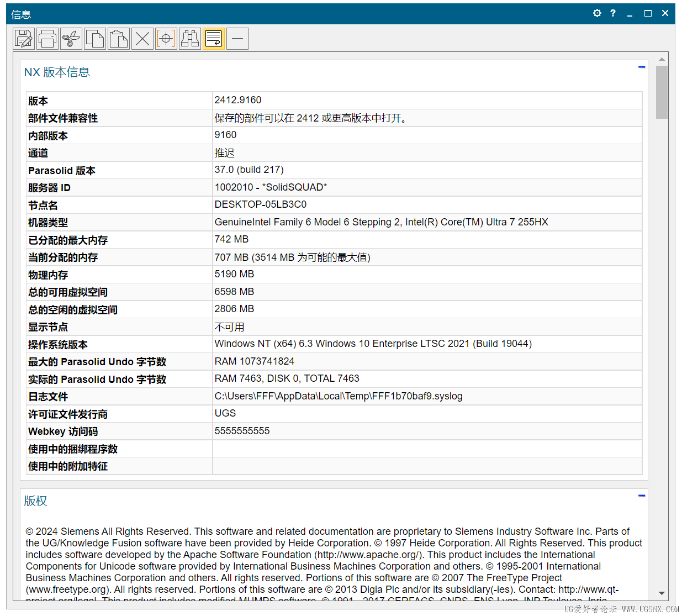
Task: Click the Webkey value 5555555555
Action: (242, 431)
